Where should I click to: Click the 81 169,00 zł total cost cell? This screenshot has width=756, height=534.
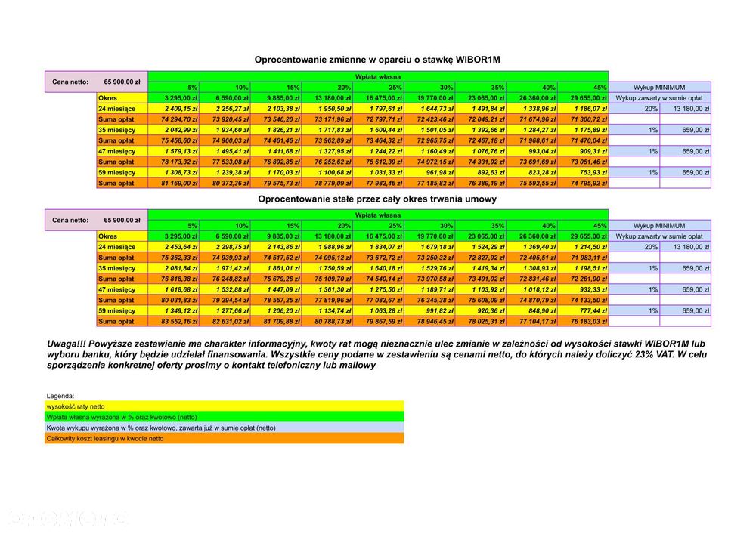pos(174,183)
